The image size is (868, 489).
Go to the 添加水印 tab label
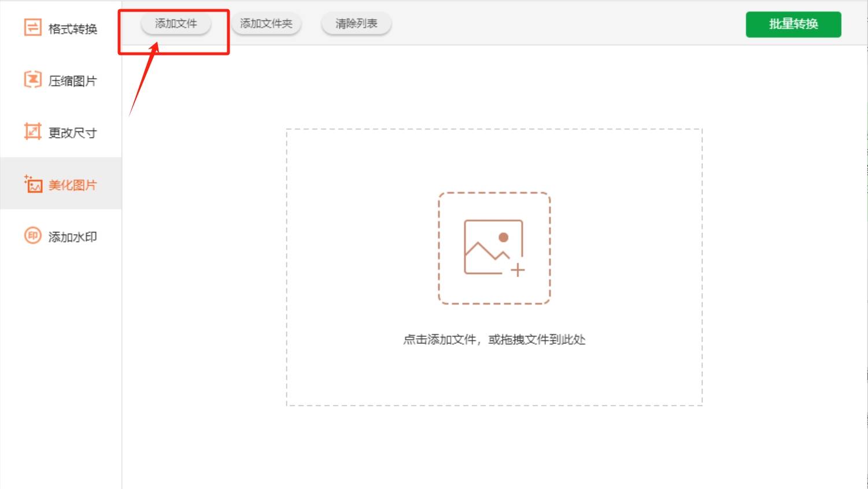(x=73, y=237)
